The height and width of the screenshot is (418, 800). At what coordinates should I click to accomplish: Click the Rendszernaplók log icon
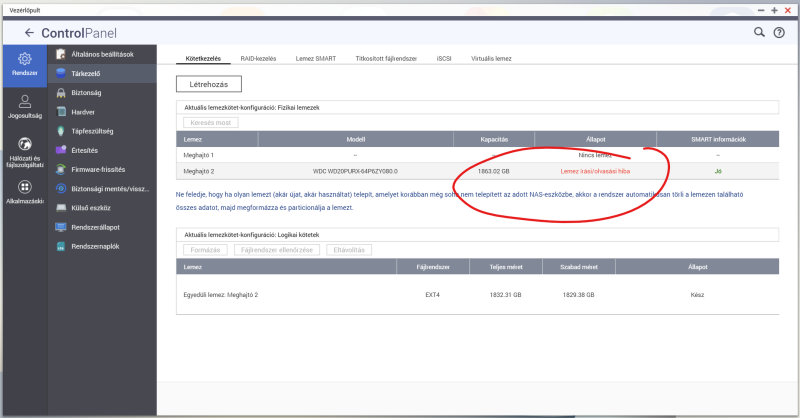(61, 247)
